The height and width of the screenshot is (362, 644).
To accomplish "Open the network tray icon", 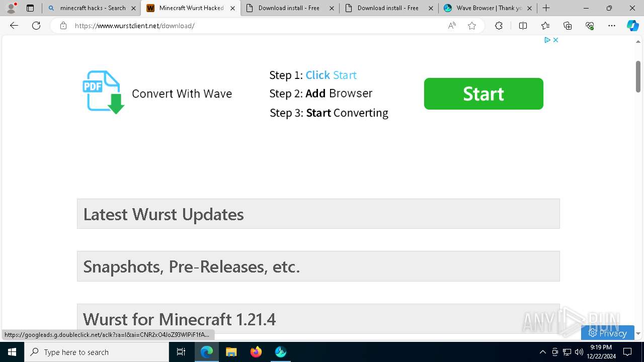I will coord(567,352).
